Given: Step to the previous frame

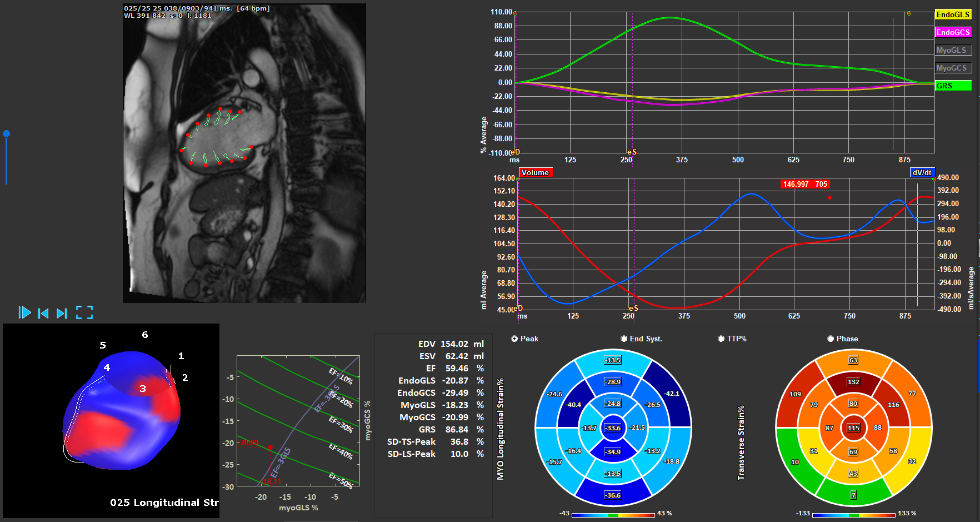Looking at the screenshot, I should 43,313.
